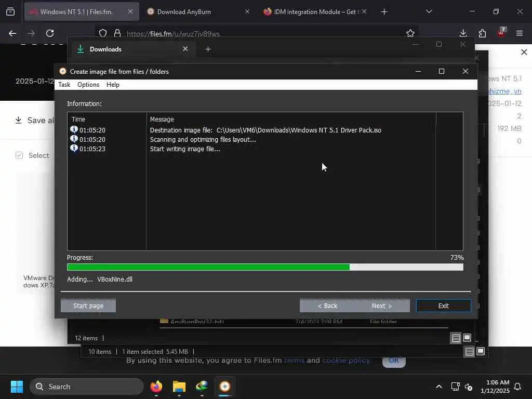Switch to details view in 12 items window
The height and width of the screenshot is (399, 532).
[456, 338]
